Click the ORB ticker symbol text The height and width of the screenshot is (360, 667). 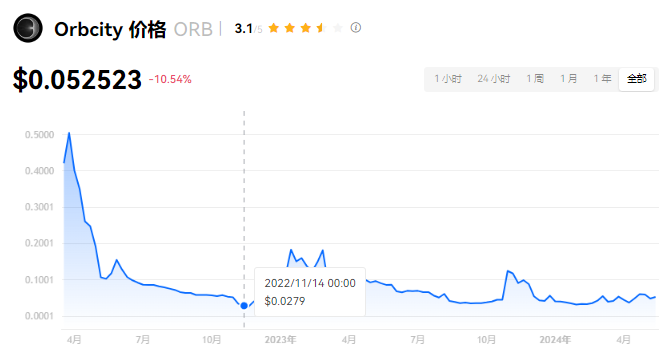pyautogui.click(x=193, y=29)
